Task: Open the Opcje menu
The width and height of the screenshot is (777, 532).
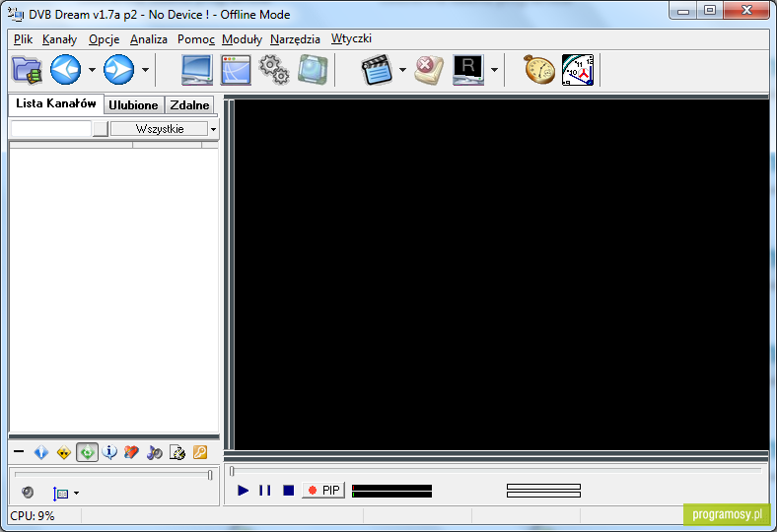Action: pyautogui.click(x=105, y=39)
